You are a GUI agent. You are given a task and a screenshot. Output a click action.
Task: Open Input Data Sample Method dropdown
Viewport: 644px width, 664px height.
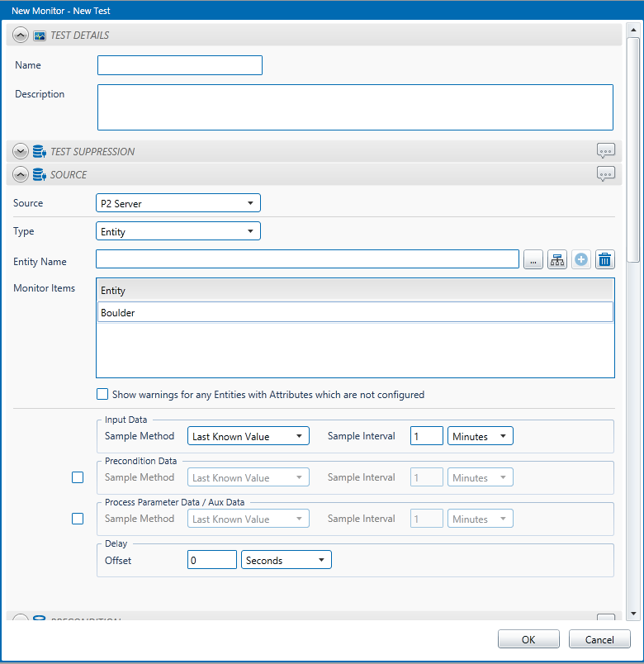248,436
